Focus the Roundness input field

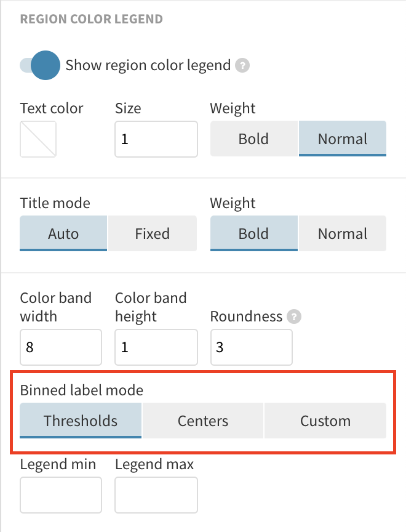coord(251,347)
